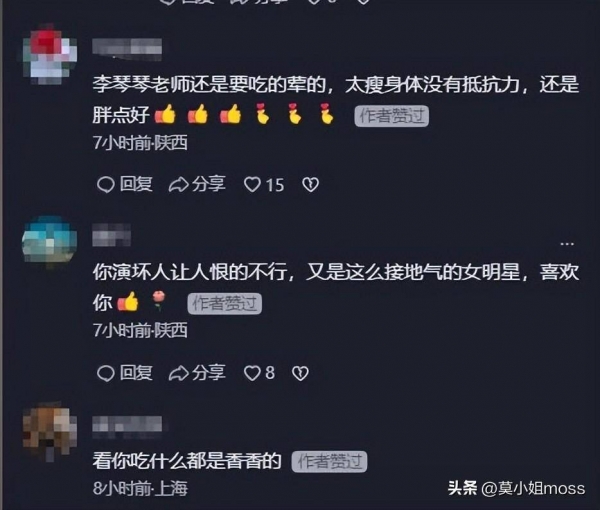Click the blurred username of the first commenter
This screenshot has height=510, width=600.
(x=127, y=49)
